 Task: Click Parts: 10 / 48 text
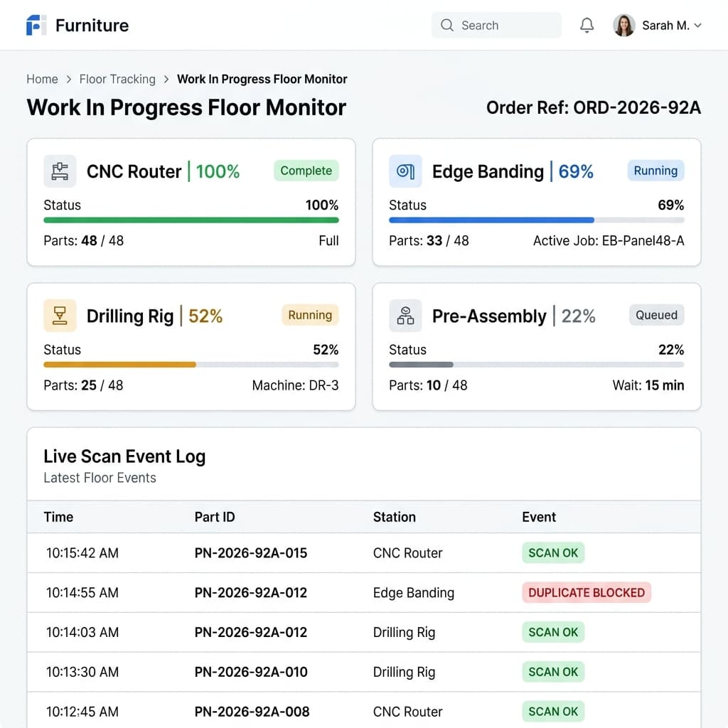tap(428, 385)
